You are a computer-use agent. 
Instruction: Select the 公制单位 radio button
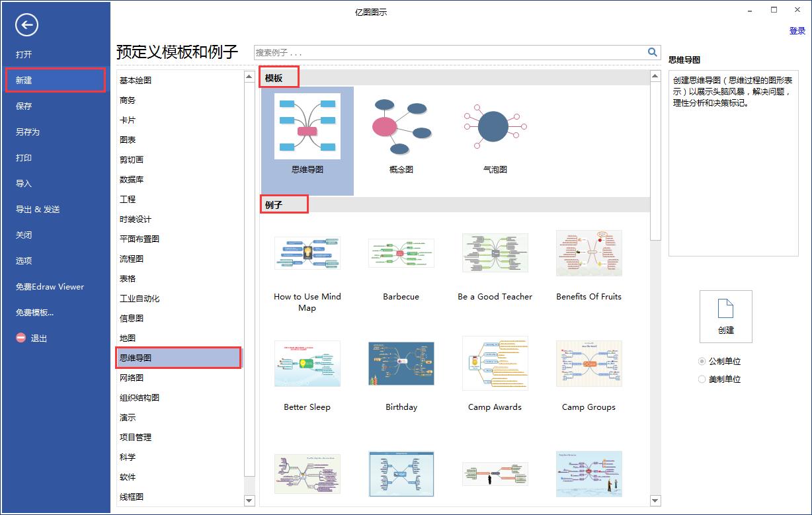coord(701,361)
